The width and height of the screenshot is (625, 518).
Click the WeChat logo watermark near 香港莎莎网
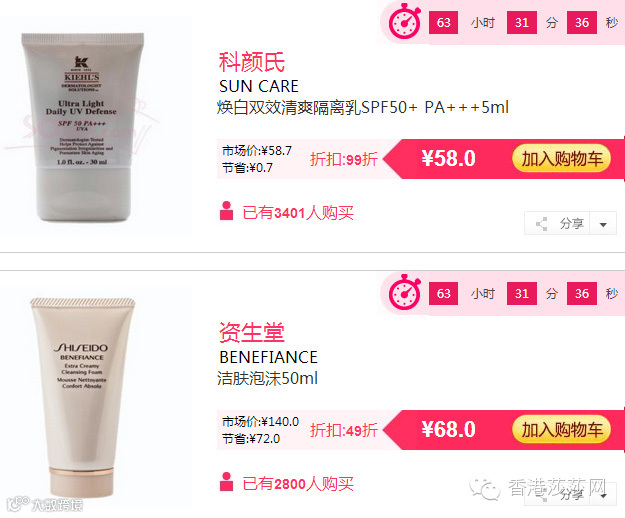tap(485, 489)
